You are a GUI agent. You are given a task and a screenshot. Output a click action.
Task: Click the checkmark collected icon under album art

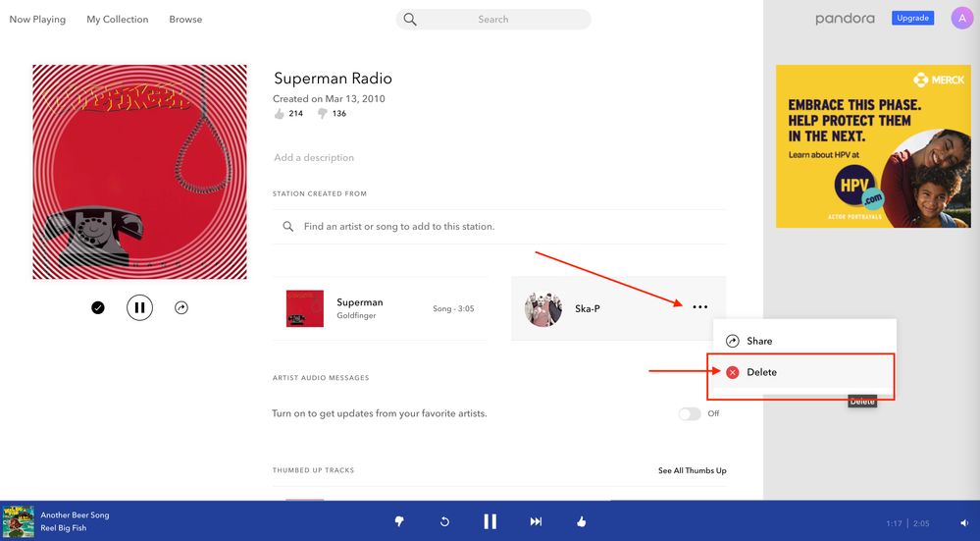(98, 307)
